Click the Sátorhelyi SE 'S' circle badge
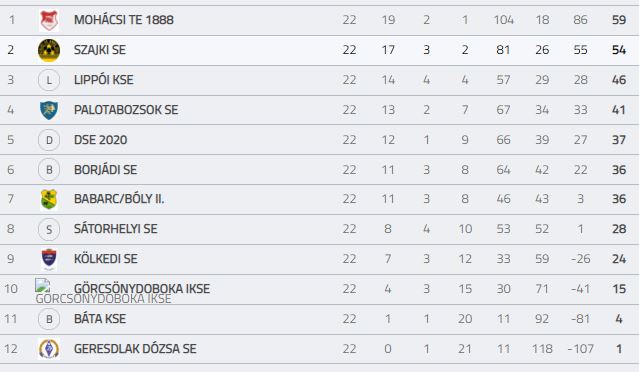This screenshot has width=639, height=372. [x=49, y=229]
